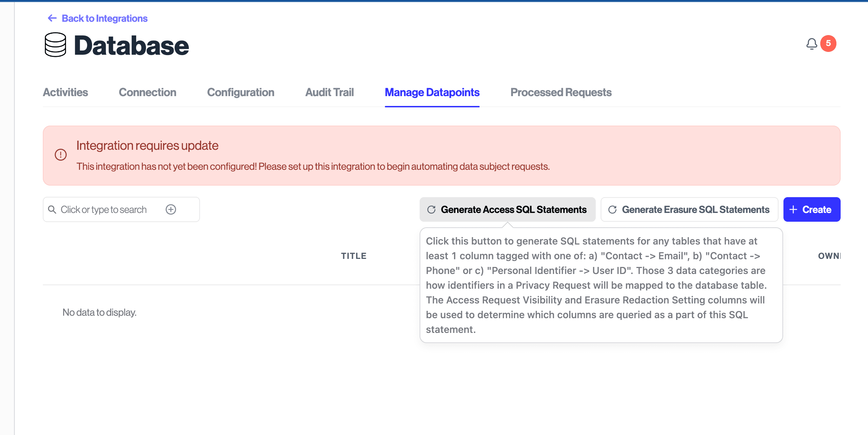
Task: Click the notification bell icon
Action: coord(812,44)
